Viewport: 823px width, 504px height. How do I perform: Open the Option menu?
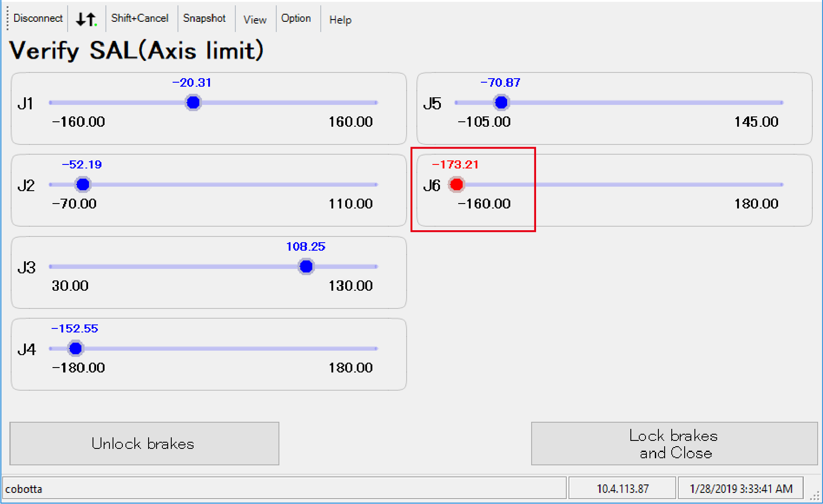(x=296, y=18)
